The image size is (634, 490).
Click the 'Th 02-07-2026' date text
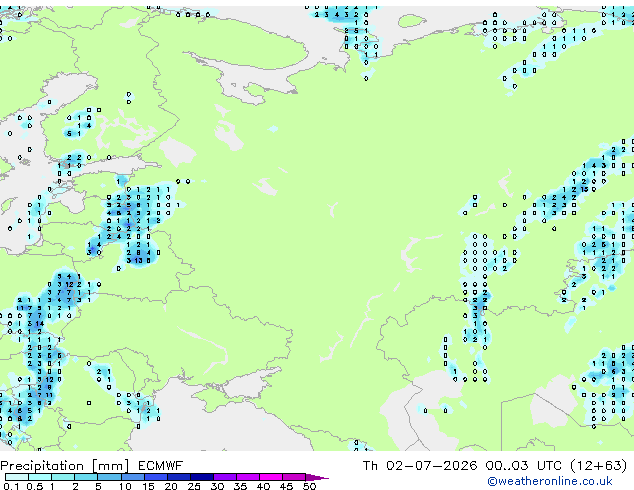click(420, 466)
